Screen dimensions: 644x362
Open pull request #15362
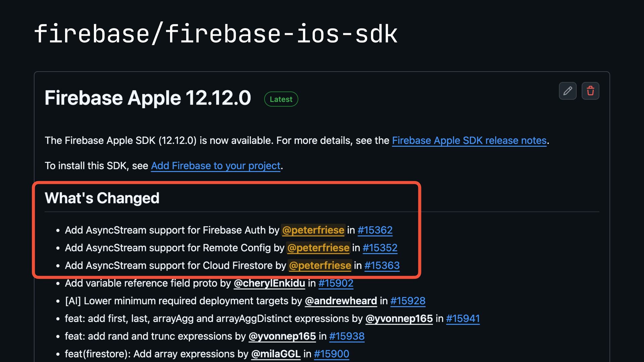(375, 230)
